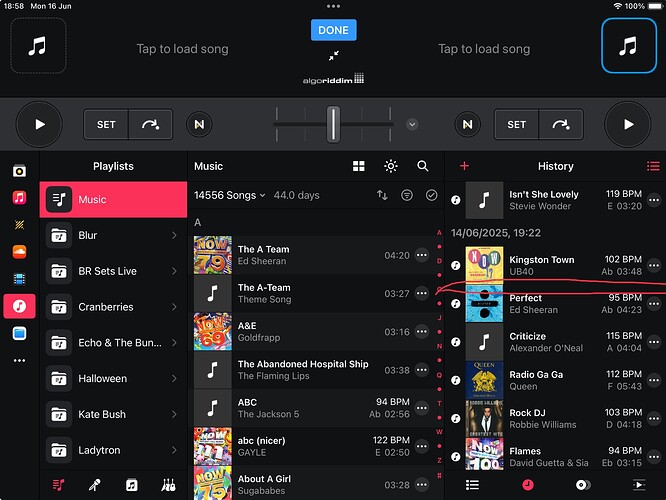666x500 pixels.
Task: Select the Music playlist row
Action: pyautogui.click(x=113, y=200)
